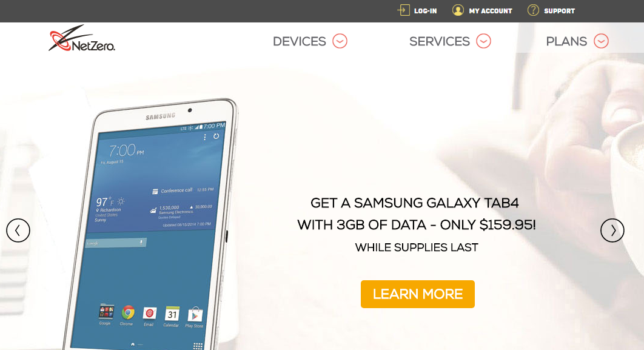Click the Learn More button
Screen dimensions: 644x350
pos(418,294)
